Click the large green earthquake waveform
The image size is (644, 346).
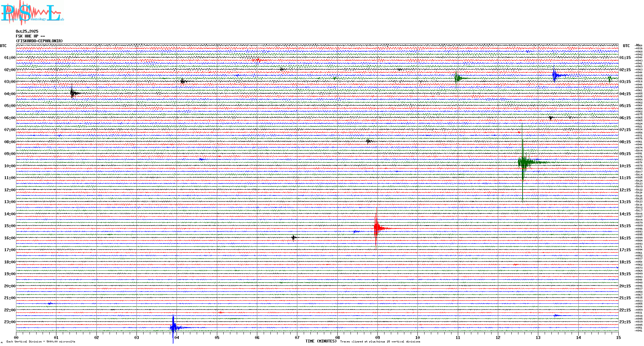tap(523, 162)
